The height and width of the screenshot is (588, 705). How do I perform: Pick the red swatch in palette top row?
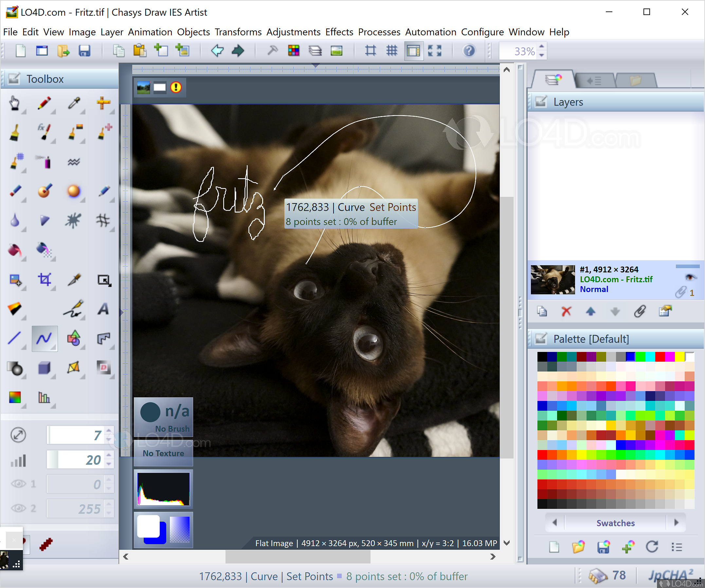pos(660,356)
